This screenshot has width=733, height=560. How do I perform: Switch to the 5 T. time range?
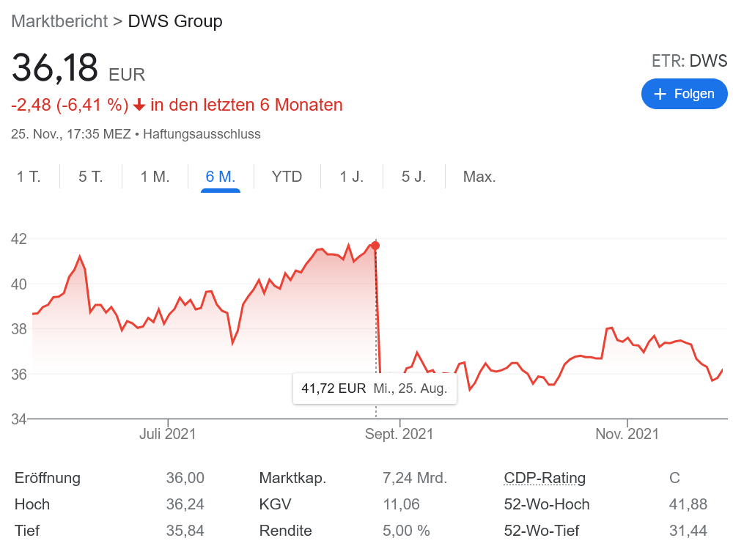click(89, 176)
